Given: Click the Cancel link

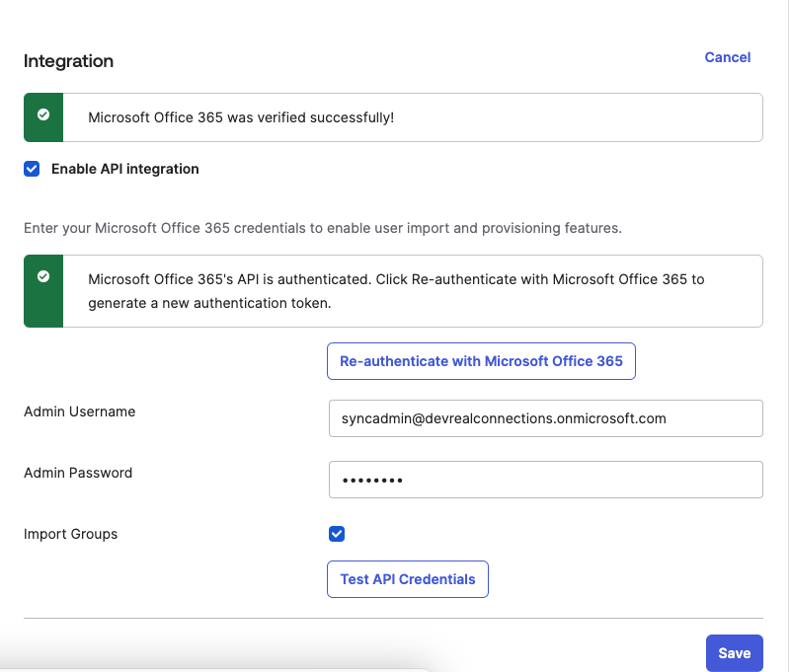Looking at the screenshot, I should coord(727,57).
